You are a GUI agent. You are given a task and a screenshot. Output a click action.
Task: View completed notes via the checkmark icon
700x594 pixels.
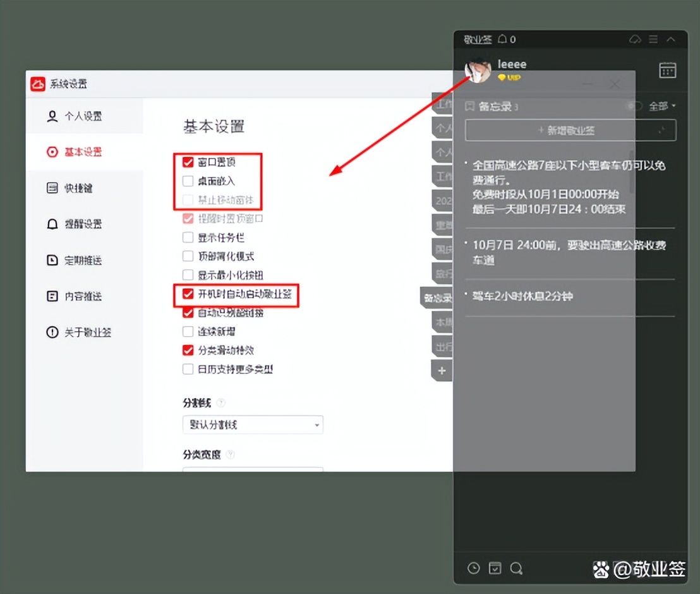pyautogui.click(x=495, y=568)
